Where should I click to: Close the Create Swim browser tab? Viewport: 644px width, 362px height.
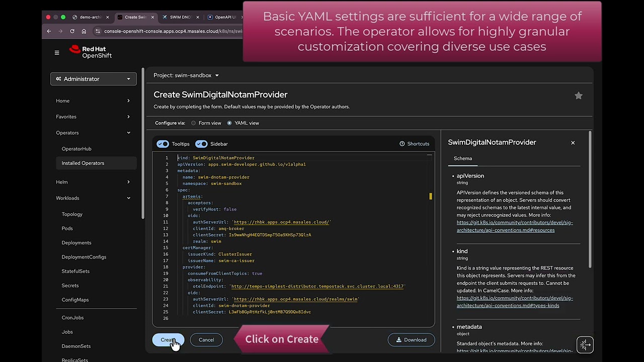152,17
